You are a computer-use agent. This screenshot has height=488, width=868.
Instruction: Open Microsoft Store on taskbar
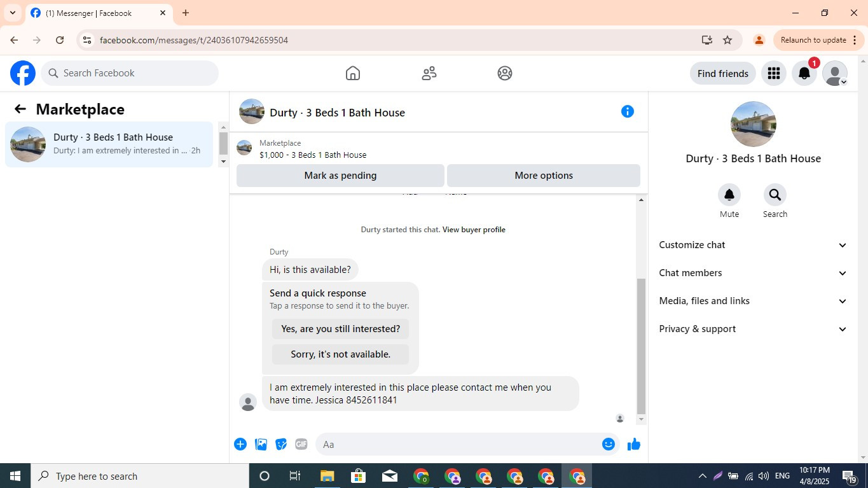(x=358, y=476)
